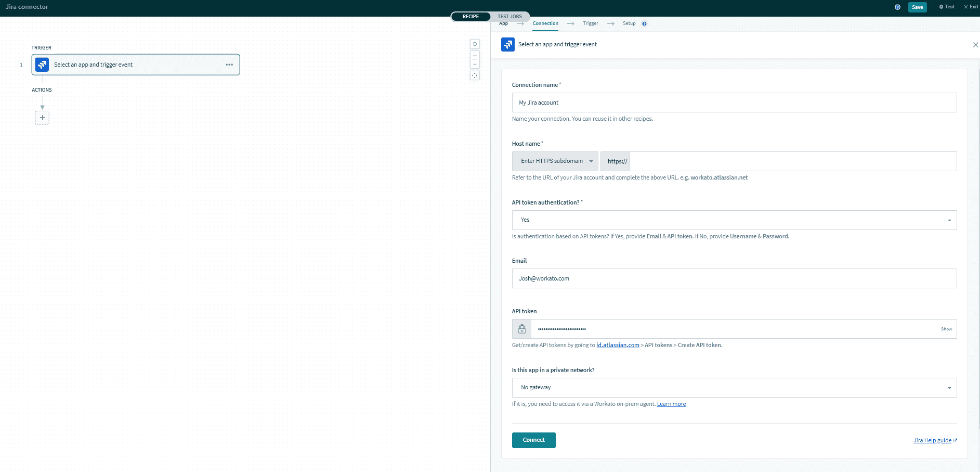Open the trigger step three-dots menu

pos(229,65)
